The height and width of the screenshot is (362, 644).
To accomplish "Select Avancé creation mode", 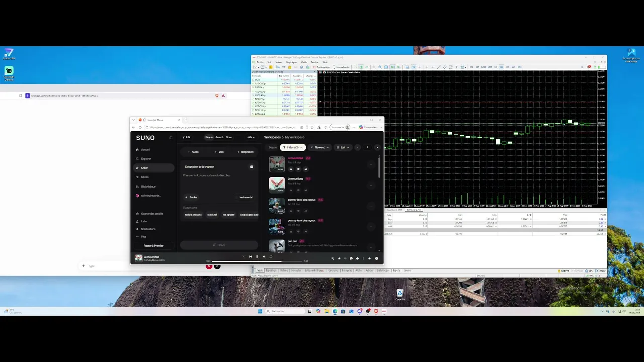I will coord(219,137).
